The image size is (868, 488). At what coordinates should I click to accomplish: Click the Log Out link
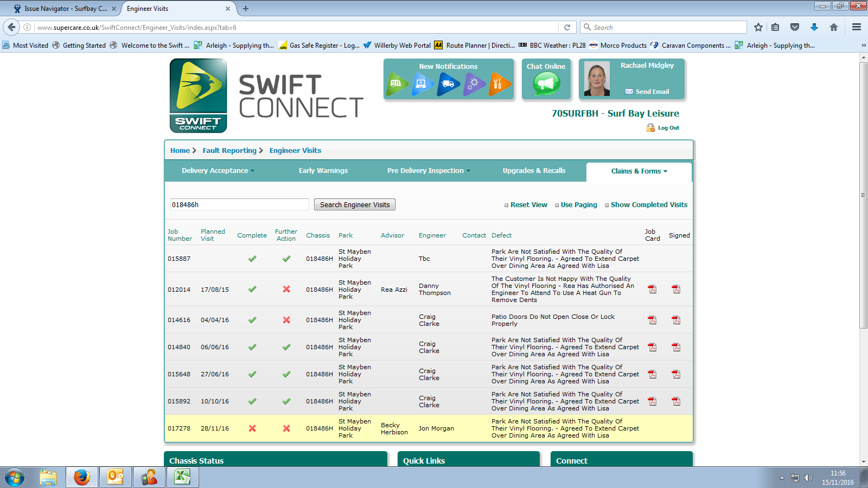pos(668,128)
